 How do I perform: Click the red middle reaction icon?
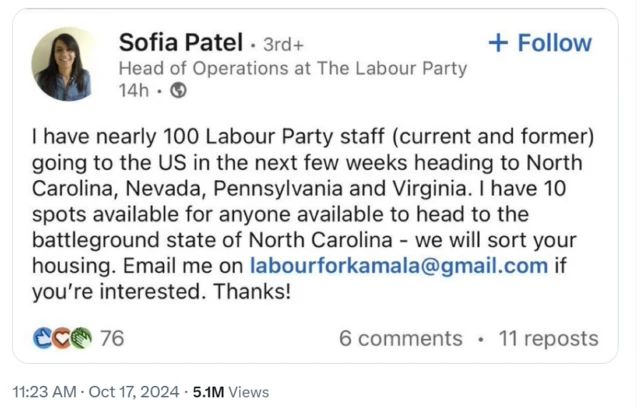(x=62, y=338)
